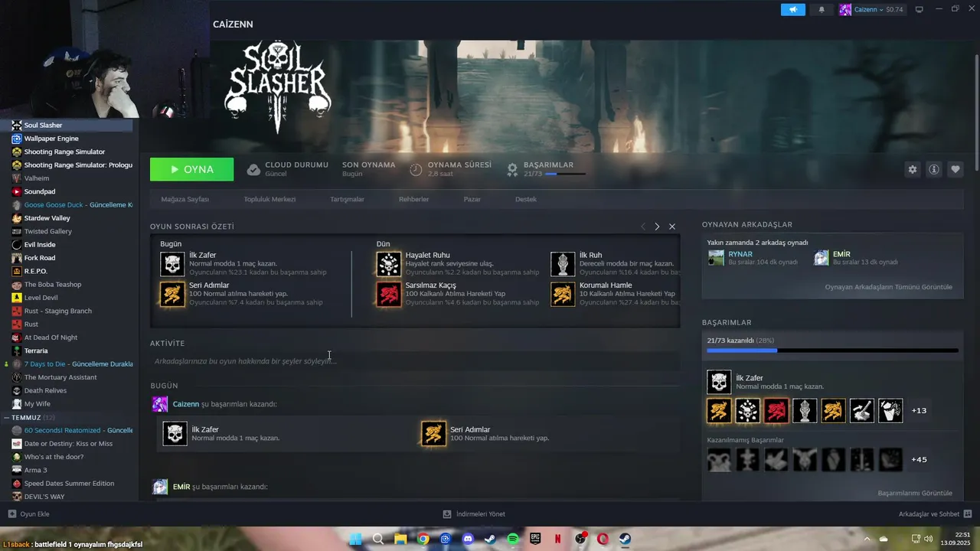Click the volume icon in system tray

pos(927,539)
